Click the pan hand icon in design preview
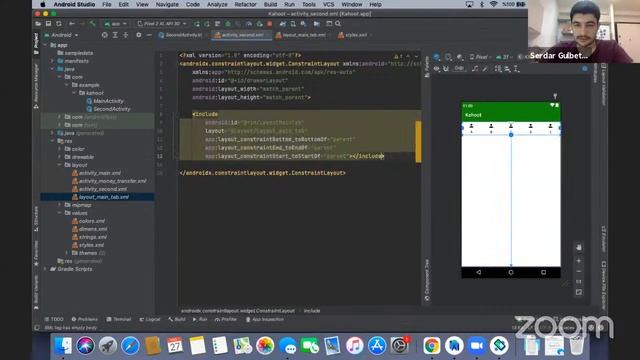This screenshot has width=640, height=360. (579, 247)
